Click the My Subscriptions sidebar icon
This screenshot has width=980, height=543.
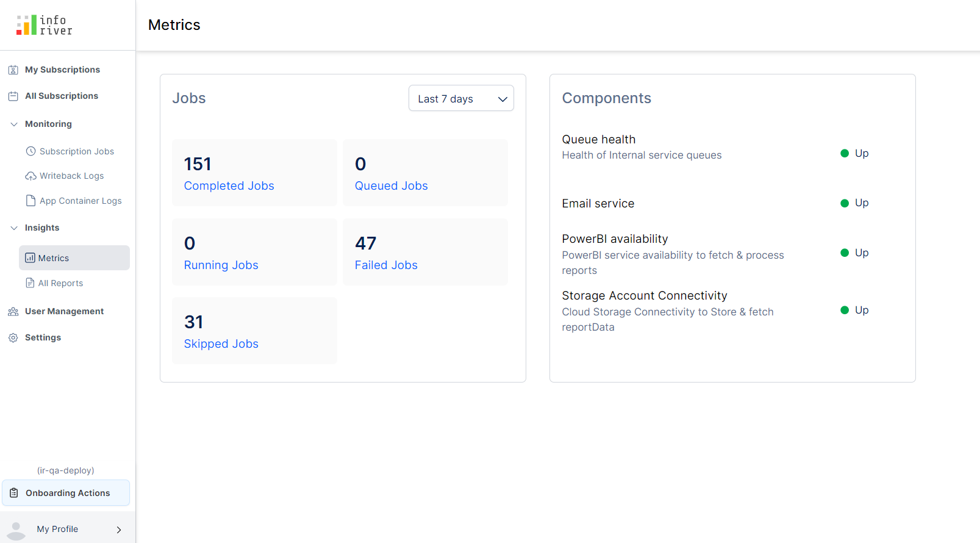(13, 70)
